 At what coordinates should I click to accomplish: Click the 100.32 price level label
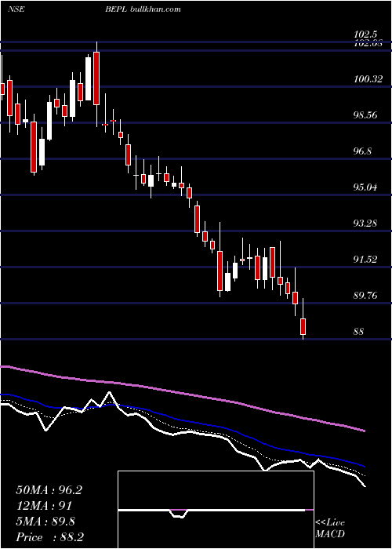pyautogui.click(x=368, y=79)
